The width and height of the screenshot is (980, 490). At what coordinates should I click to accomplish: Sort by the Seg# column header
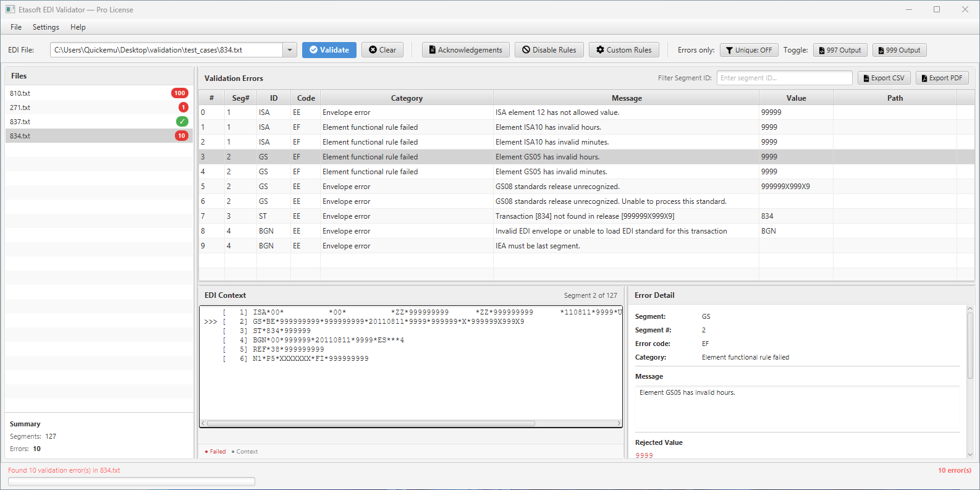pyautogui.click(x=241, y=98)
